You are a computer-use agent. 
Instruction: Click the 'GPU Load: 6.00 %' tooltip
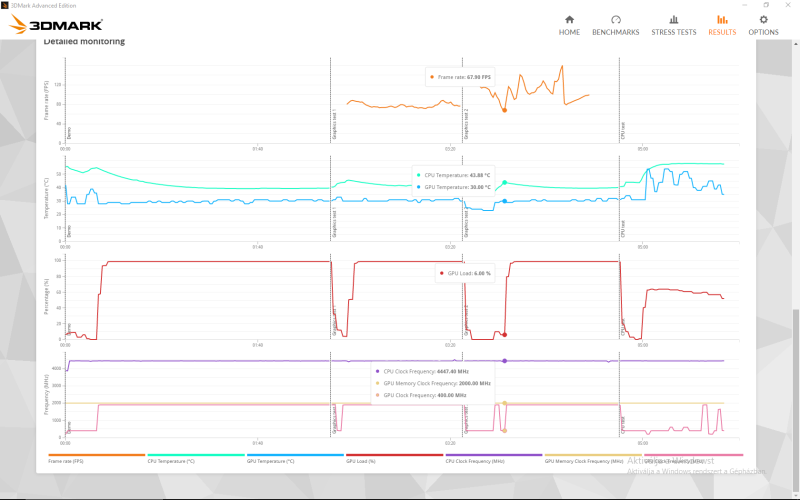[464, 273]
